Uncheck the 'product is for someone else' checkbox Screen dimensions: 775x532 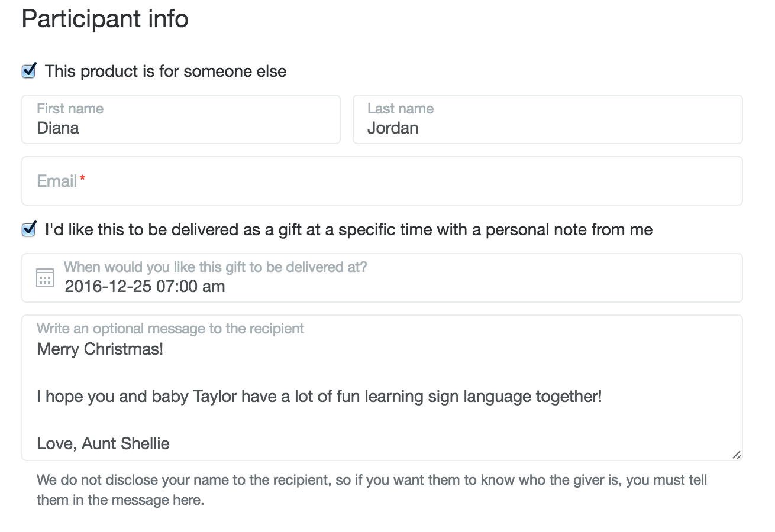pyautogui.click(x=28, y=71)
